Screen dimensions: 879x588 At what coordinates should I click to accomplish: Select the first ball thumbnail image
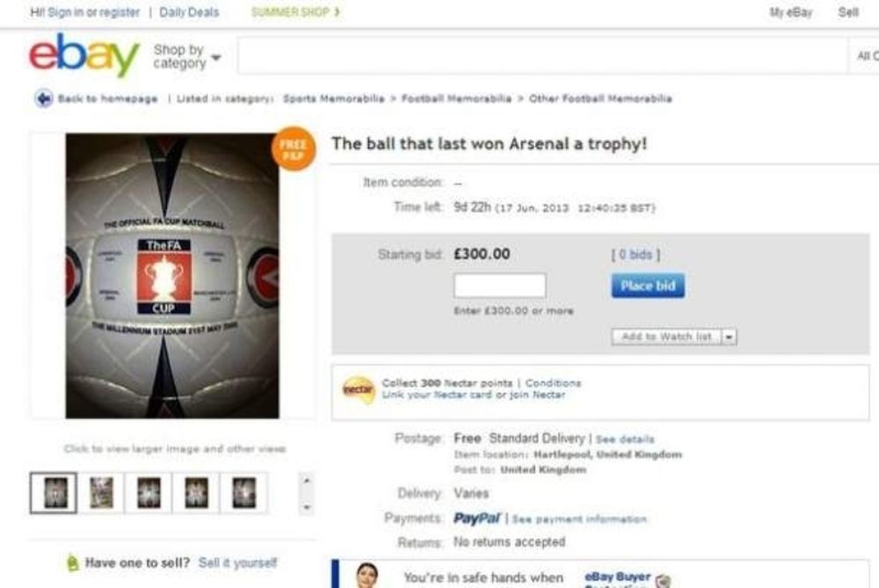54,492
